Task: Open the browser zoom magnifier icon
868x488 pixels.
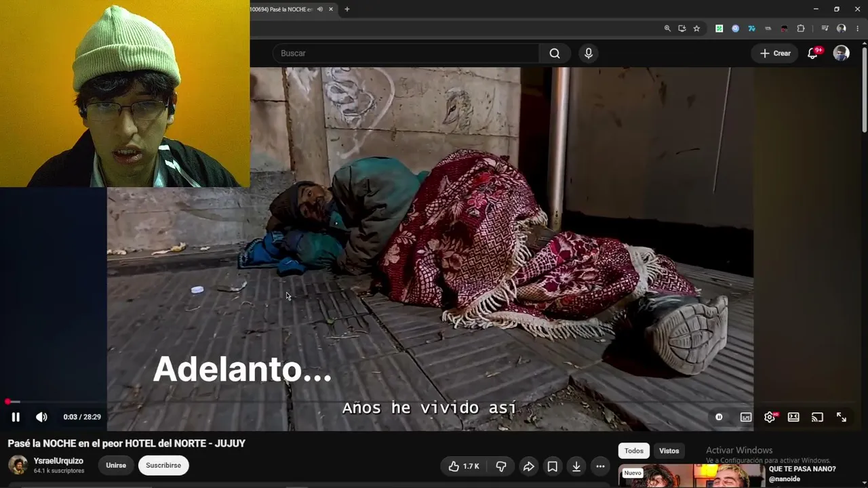Action: [667, 28]
